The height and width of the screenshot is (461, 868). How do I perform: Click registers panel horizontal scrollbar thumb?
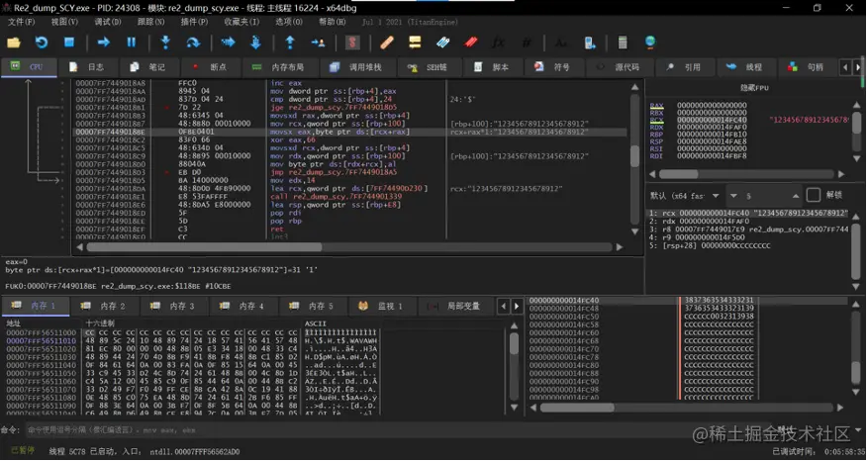pos(678,174)
